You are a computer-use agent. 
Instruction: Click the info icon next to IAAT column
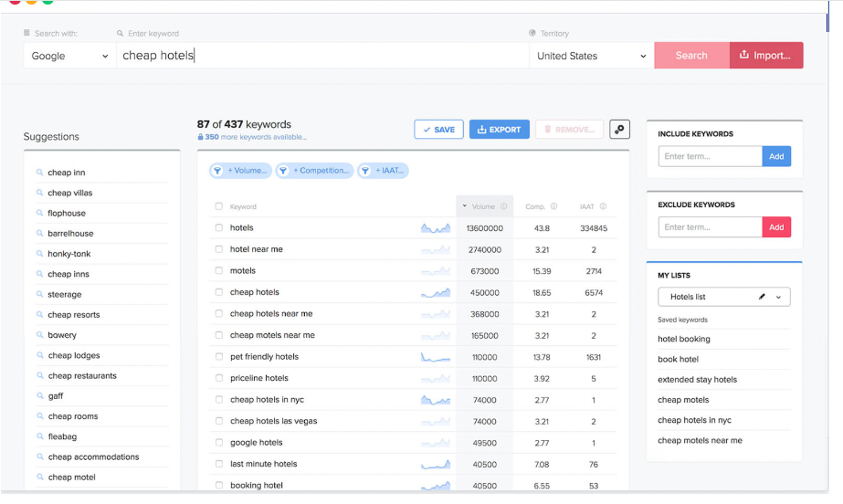603,206
